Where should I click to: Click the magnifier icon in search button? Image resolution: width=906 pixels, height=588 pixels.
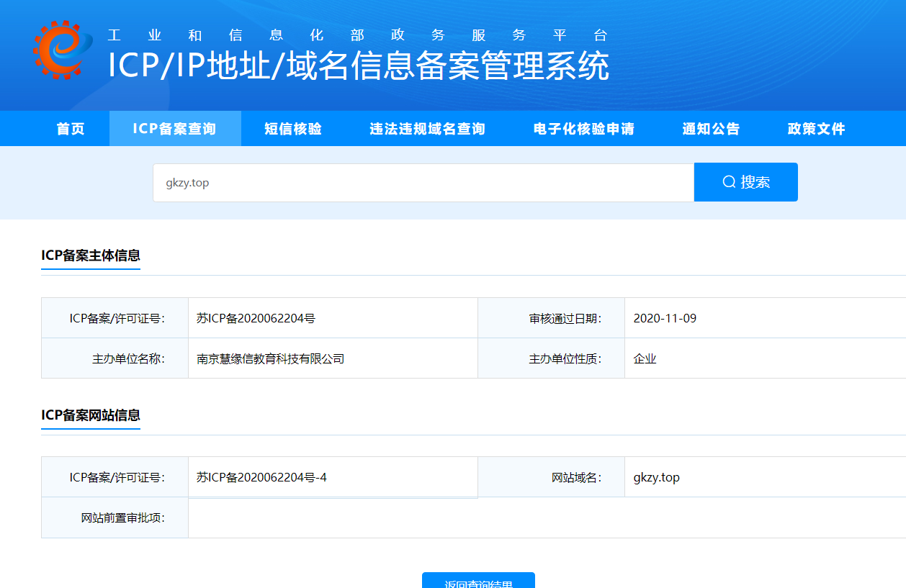click(729, 182)
